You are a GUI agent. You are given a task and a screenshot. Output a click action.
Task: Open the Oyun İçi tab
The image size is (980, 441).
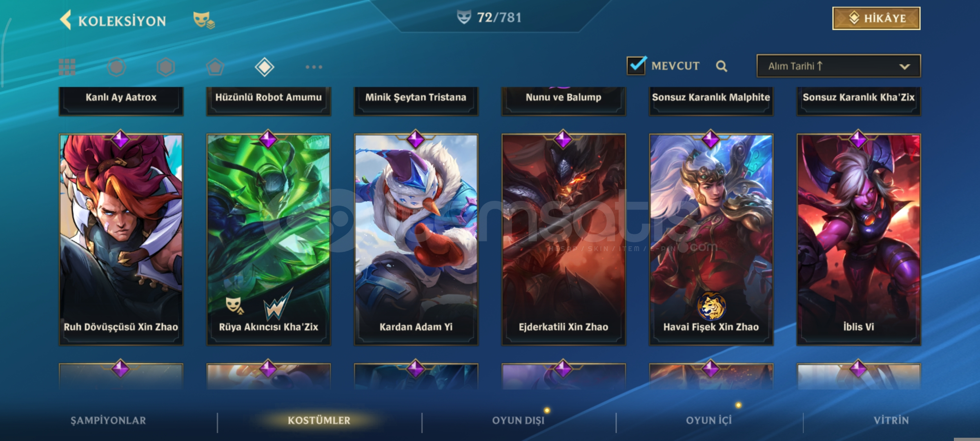click(x=709, y=421)
